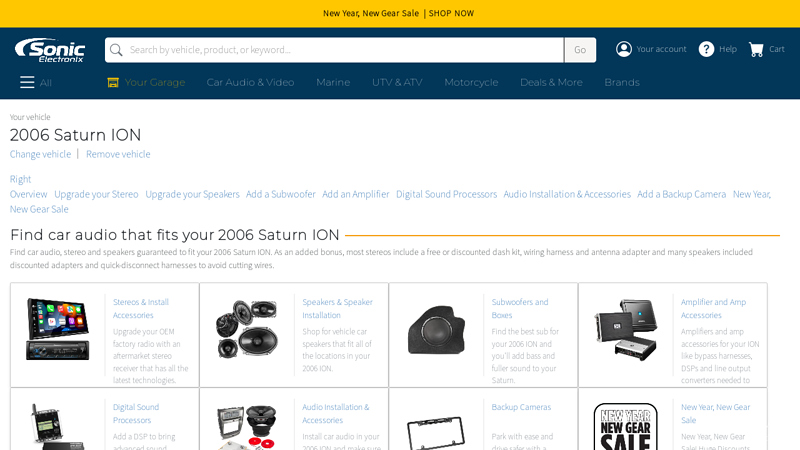Go to the Overview section link
The width and height of the screenshot is (800, 450).
(28, 194)
